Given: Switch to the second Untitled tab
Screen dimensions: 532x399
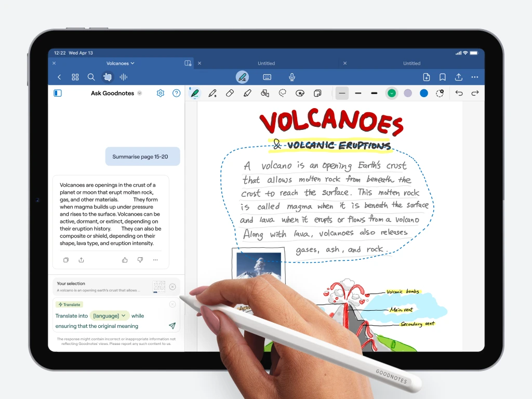Looking at the screenshot, I should (411, 63).
